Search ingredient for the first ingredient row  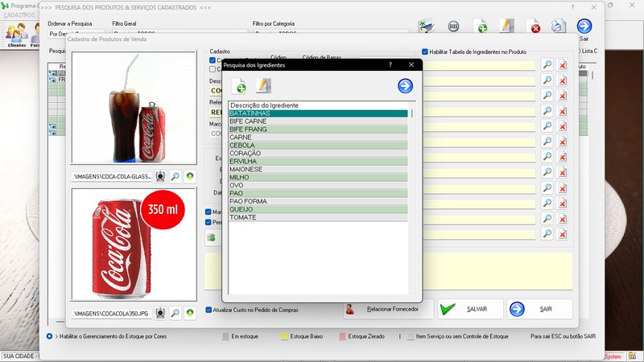[x=547, y=64]
